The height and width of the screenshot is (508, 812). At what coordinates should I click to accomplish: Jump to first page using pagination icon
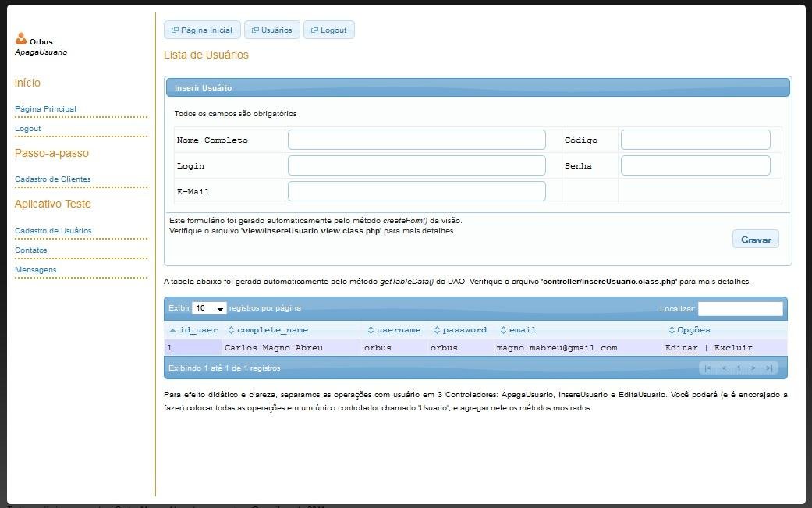708,367
